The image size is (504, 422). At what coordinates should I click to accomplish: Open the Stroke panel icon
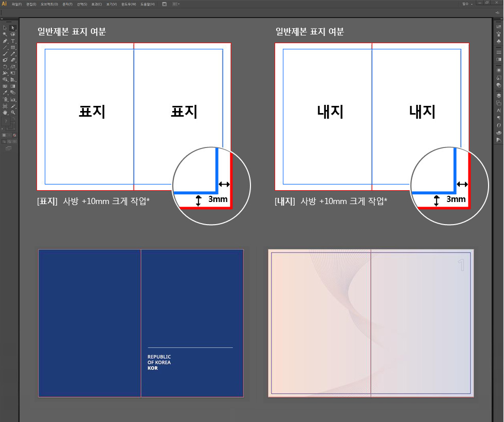(x=499, y=52)
